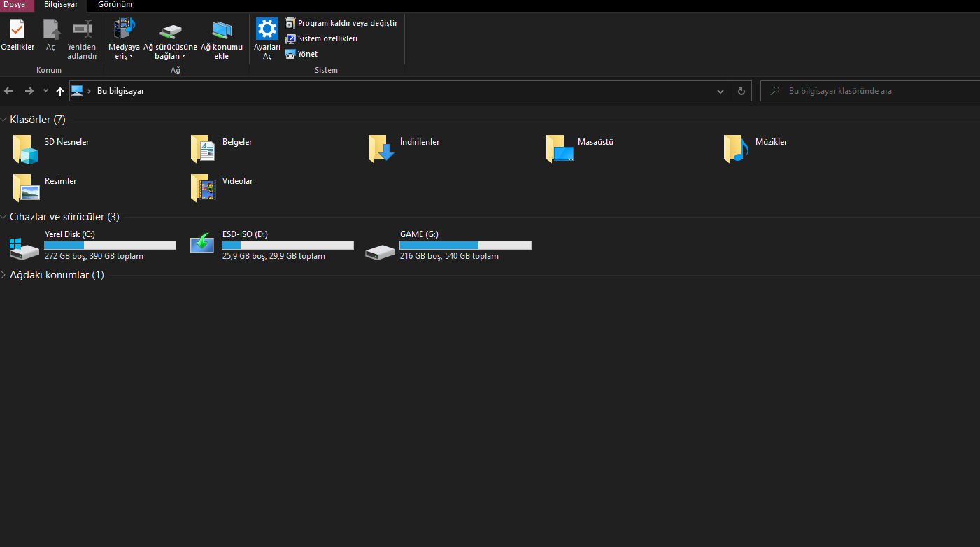The image size is (980, 547).
Task: Open Sistem özellikleri
Action: point(322,38)
